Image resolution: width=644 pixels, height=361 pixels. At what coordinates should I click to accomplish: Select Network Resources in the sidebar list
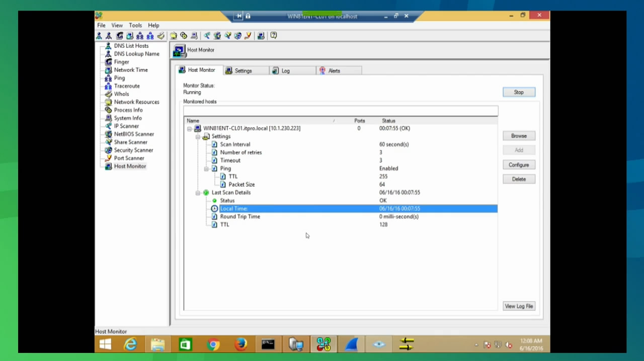point(136,102)
